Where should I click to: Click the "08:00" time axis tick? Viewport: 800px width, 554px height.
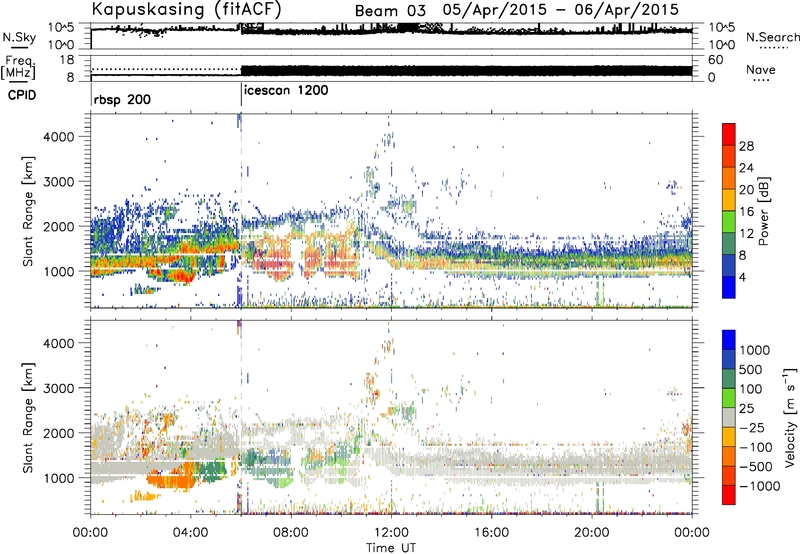click(291, 533)
